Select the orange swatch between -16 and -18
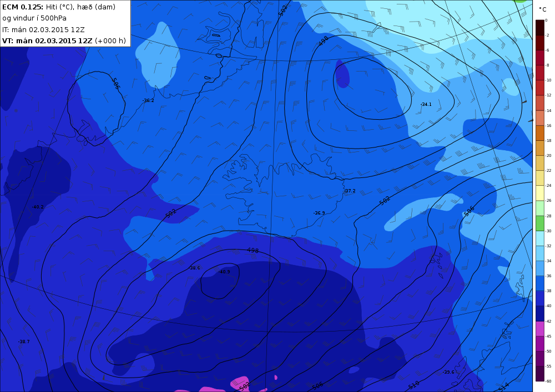 540,133
